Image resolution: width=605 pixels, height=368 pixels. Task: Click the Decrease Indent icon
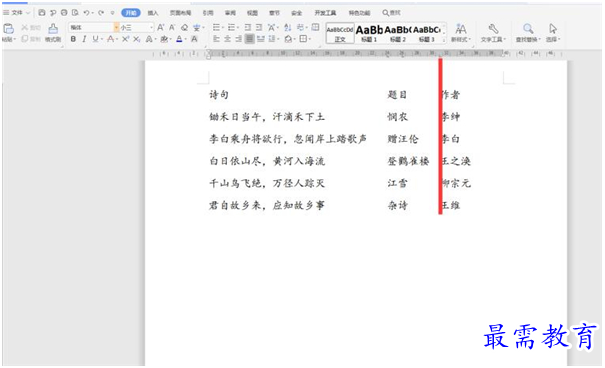(248, 27)
